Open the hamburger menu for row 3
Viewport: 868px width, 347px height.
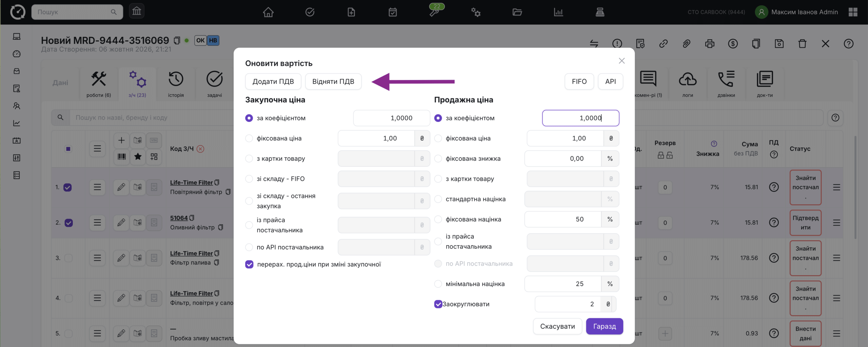(97, 258)
